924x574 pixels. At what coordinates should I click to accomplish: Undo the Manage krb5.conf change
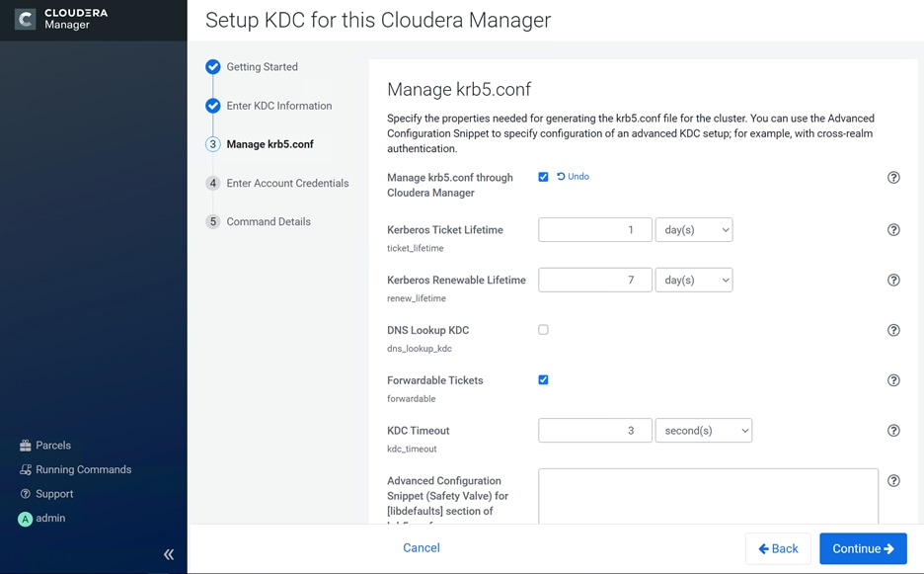(x=571, y=177)
